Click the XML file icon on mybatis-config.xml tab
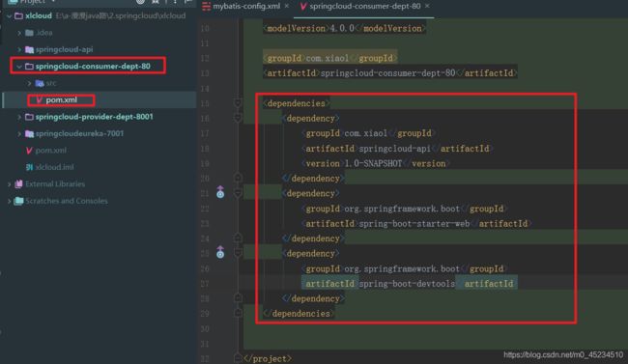Image resolution: width=628 pixels, height=364 pixels. click(206, 7)
